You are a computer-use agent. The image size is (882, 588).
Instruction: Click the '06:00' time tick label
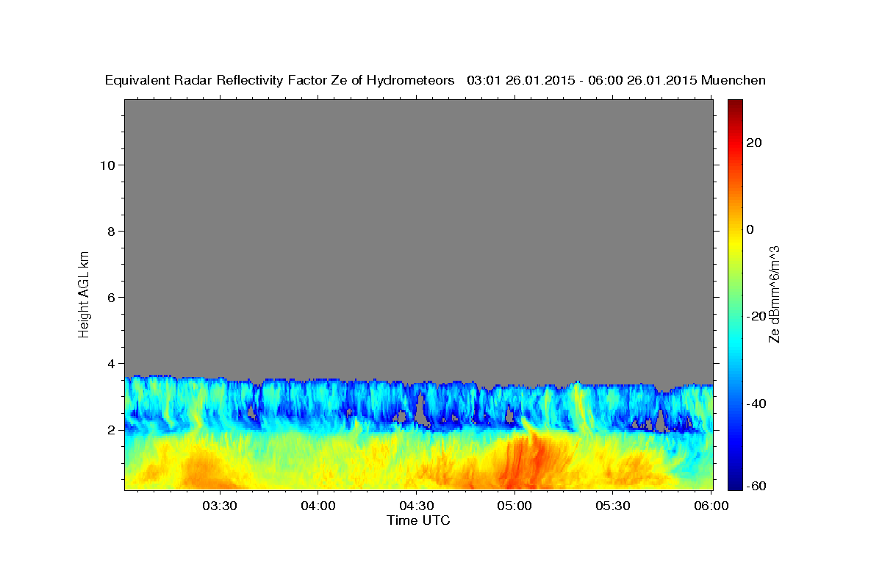(711, 506)
